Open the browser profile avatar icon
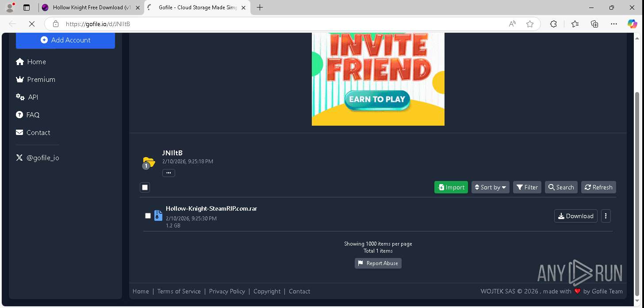Screen dimensions: 644x308 click(10, 8)
